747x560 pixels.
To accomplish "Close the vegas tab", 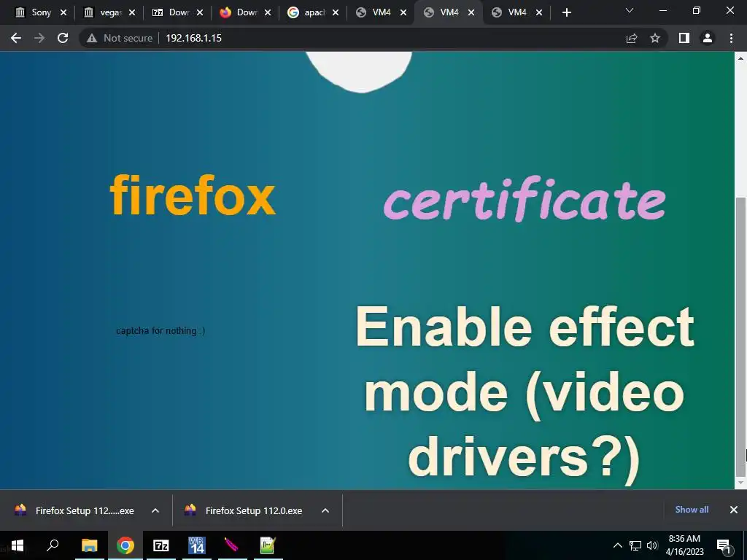I will [132, 13].
